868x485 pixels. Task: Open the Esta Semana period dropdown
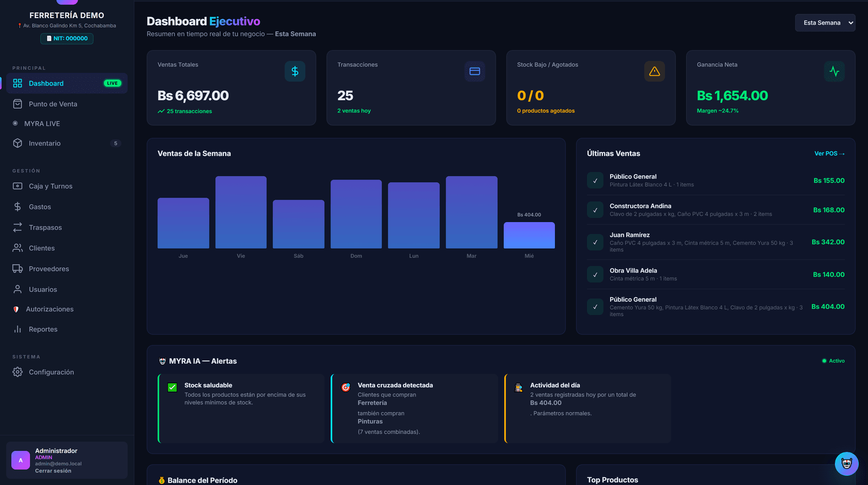(x=825, y=23)
